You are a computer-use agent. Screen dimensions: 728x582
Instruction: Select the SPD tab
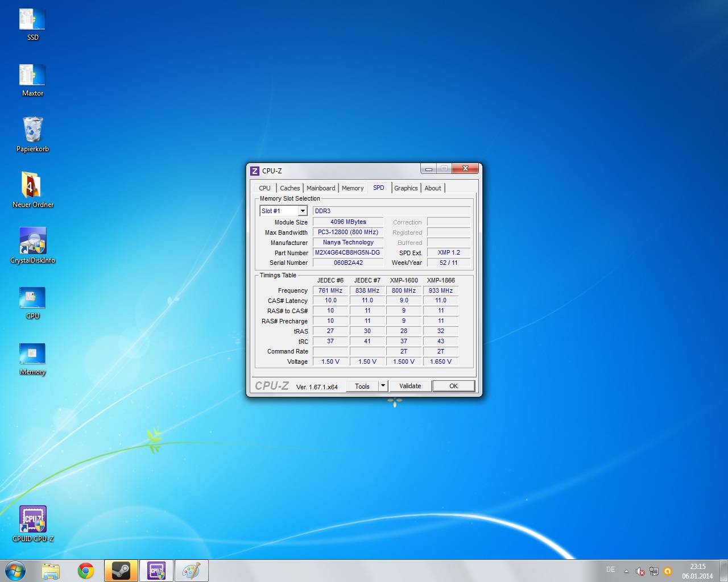coord(379,188)
